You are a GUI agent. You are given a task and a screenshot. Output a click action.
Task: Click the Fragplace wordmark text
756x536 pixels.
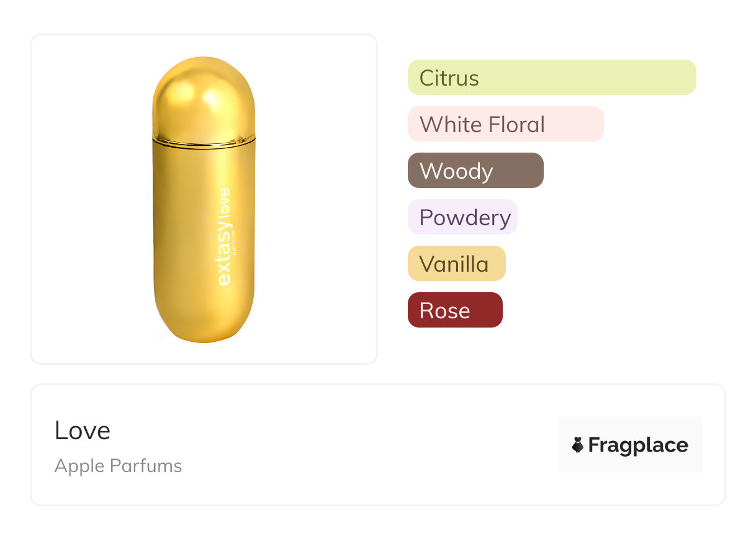(x=638, y=445)
